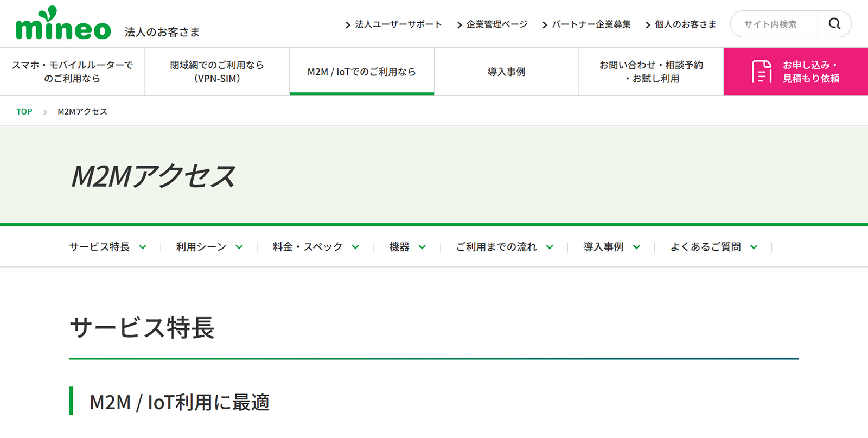Click M2M / IoT利用に最適 subheading

(x=180, y=402)
